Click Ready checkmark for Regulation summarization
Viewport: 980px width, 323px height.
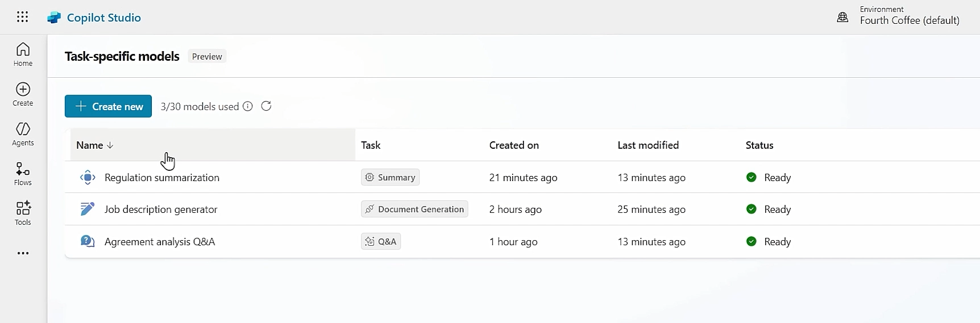[751, 177]
